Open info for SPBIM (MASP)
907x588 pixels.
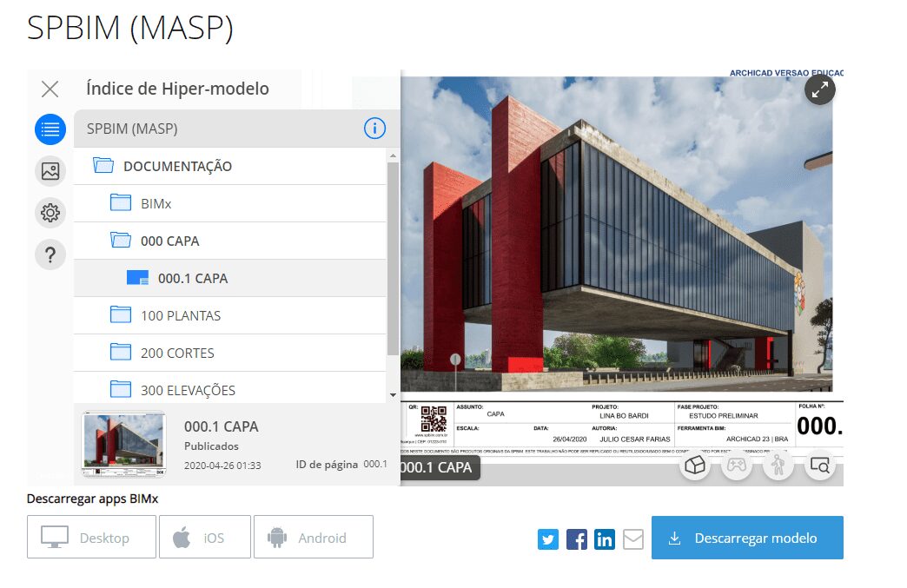(x=374, y=128)
